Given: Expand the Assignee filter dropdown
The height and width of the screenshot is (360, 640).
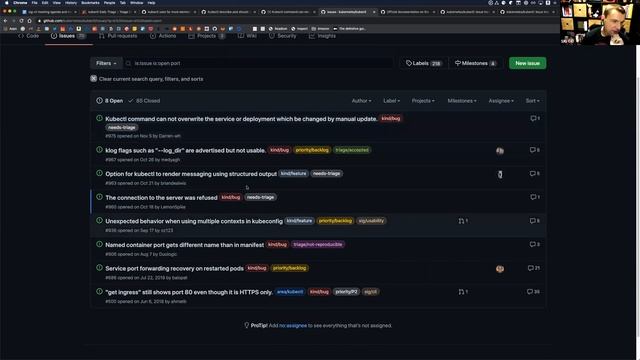Looking at the screenshot, I should [501, 100].
